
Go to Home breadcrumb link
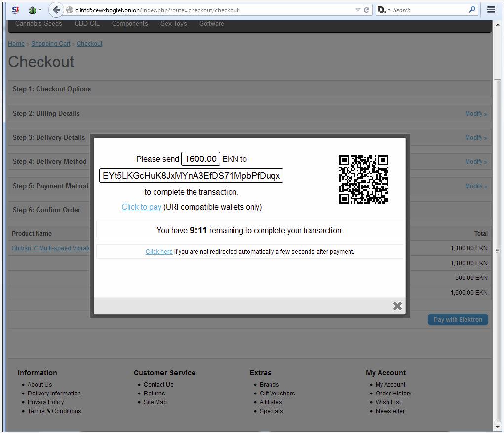[16, 44]
